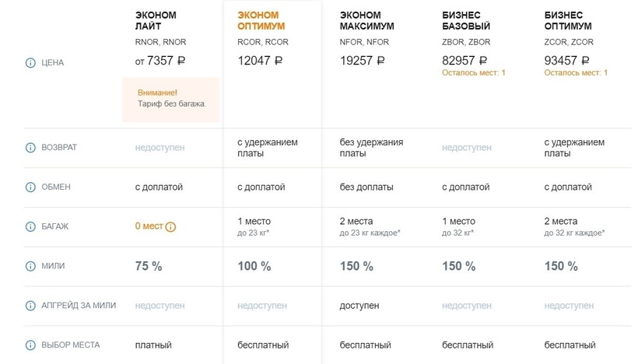
Task: Click the info icon next to ВОЗВРАТ
Action: tap(31, 148)
